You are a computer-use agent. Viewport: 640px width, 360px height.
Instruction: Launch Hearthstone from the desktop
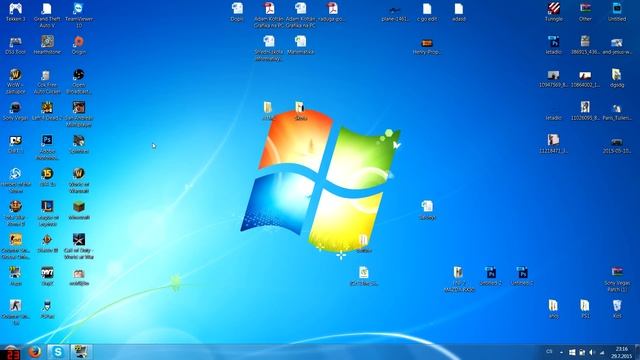pyautogui.click(x=47, y=45)
